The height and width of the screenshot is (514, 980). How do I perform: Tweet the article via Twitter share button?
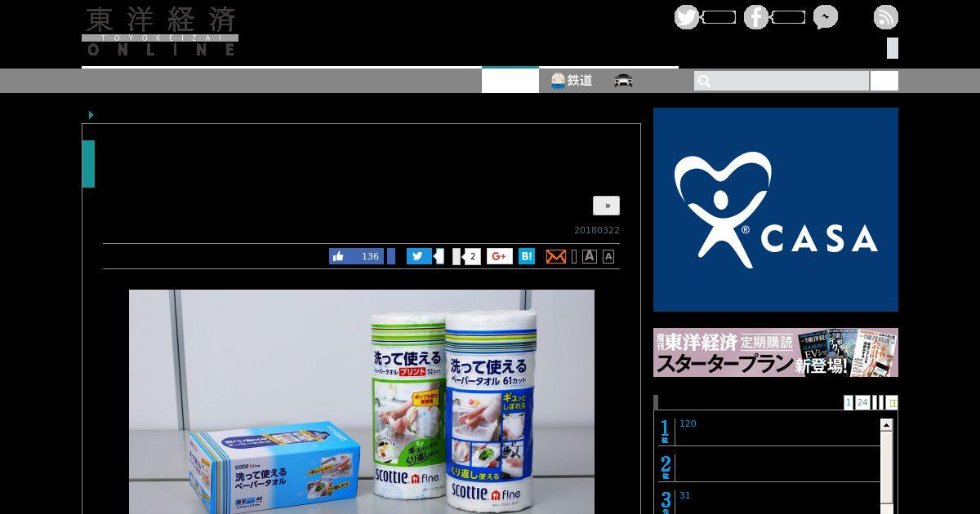click(x=419, y=256)
